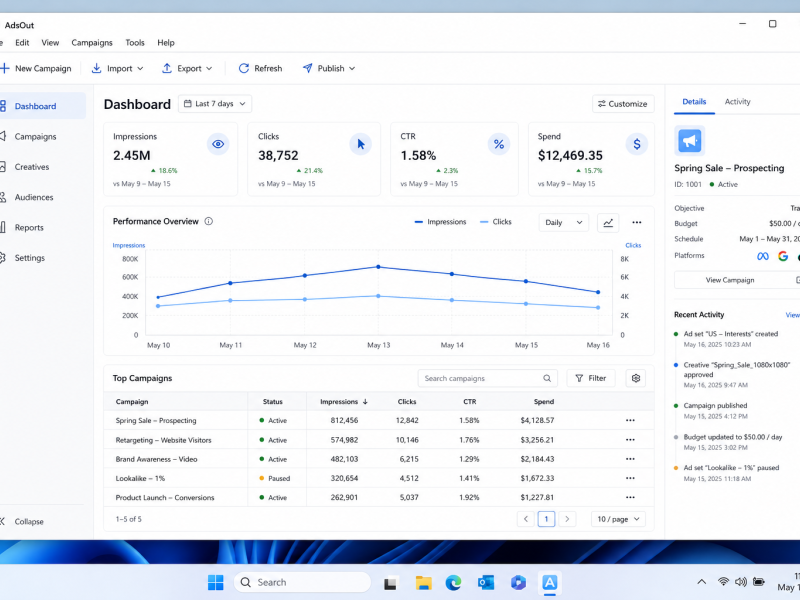Open the 10 / page dropdown
Viewport: 800px width, 600px height.
click(x=618, y=519)
